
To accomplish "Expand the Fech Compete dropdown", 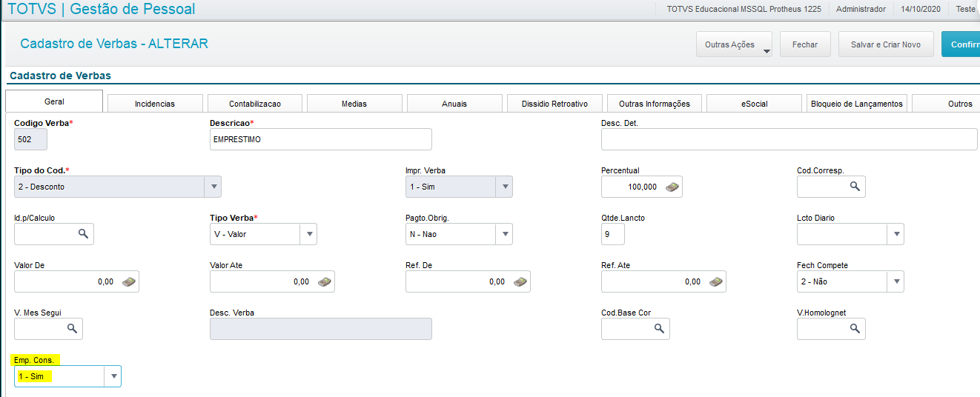I will [895, 281].
